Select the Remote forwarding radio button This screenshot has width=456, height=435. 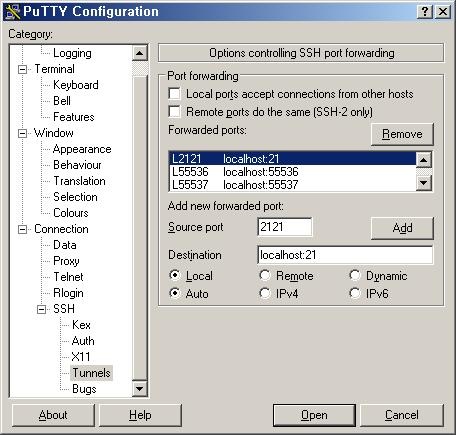coord(265,275)
